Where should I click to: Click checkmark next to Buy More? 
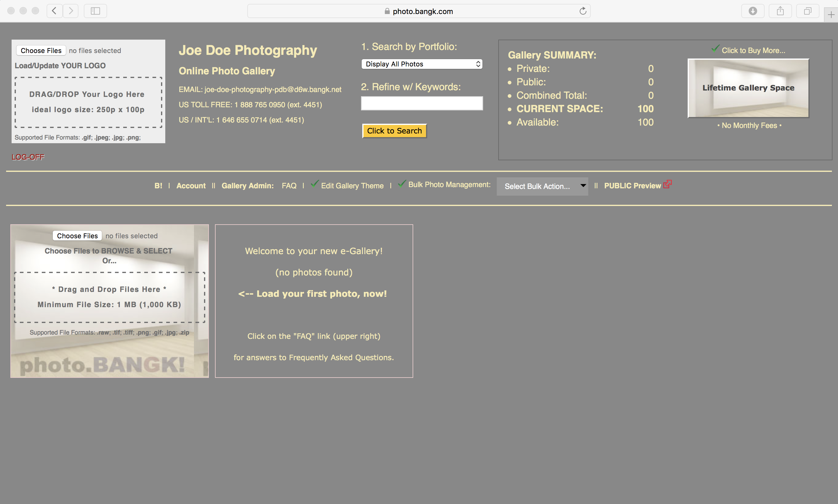(715, 49)
